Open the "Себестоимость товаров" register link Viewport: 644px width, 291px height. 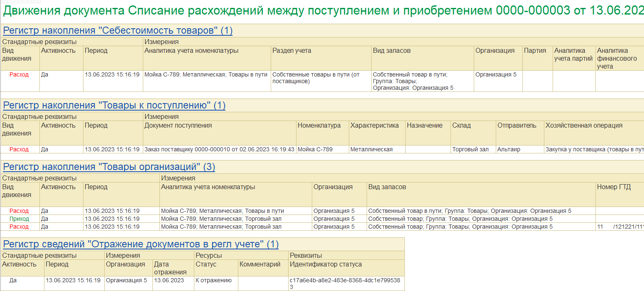pyautogui.click(x=118, y=30)
